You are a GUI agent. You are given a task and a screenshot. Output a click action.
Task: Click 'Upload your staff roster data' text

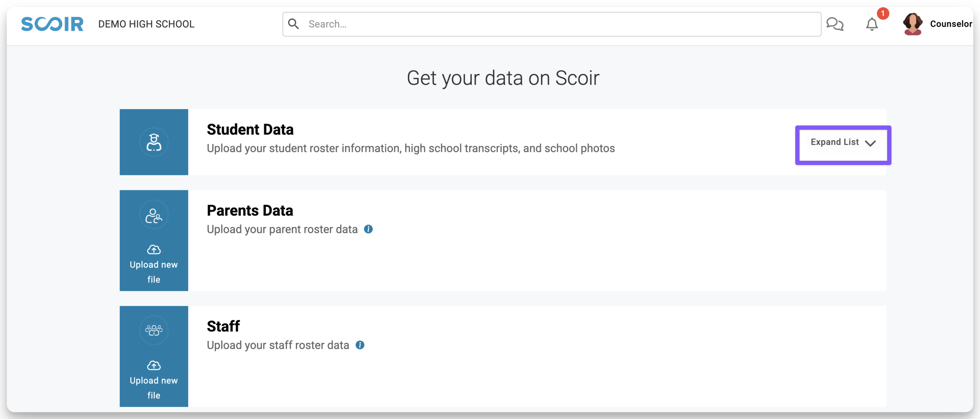coord(278,345)
